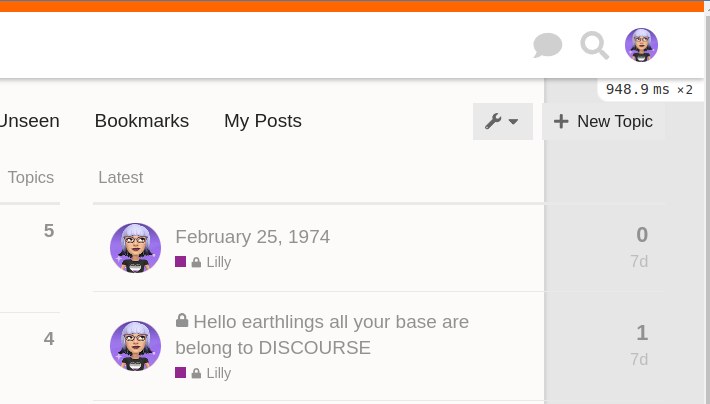Click purple category swatch under Hello earthlings
The image size is (710, 404).
[x=181, y=373]
